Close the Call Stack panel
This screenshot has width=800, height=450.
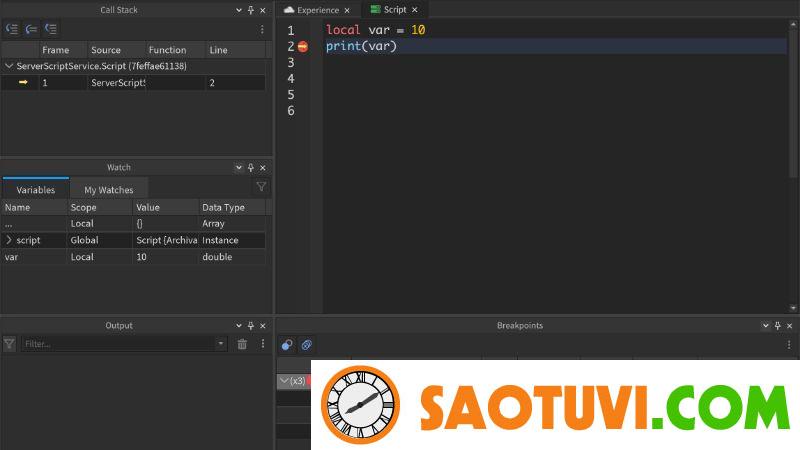(263, 10)
